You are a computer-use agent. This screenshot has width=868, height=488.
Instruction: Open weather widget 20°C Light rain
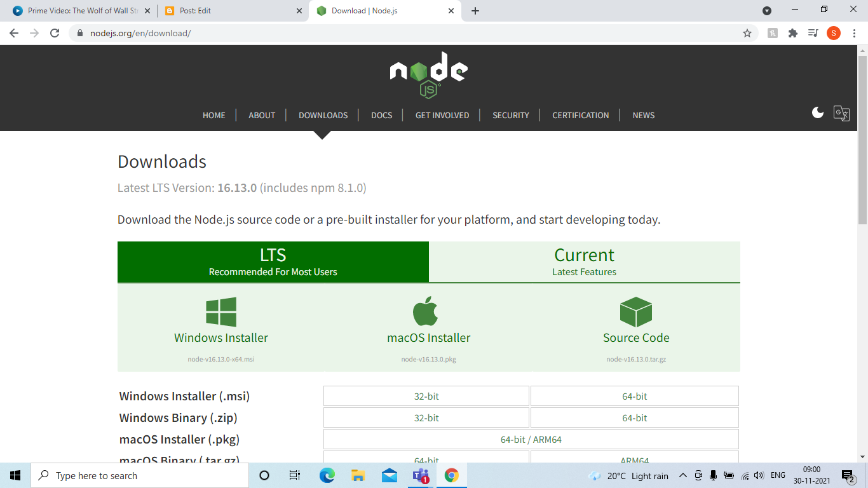pos(629,475)
